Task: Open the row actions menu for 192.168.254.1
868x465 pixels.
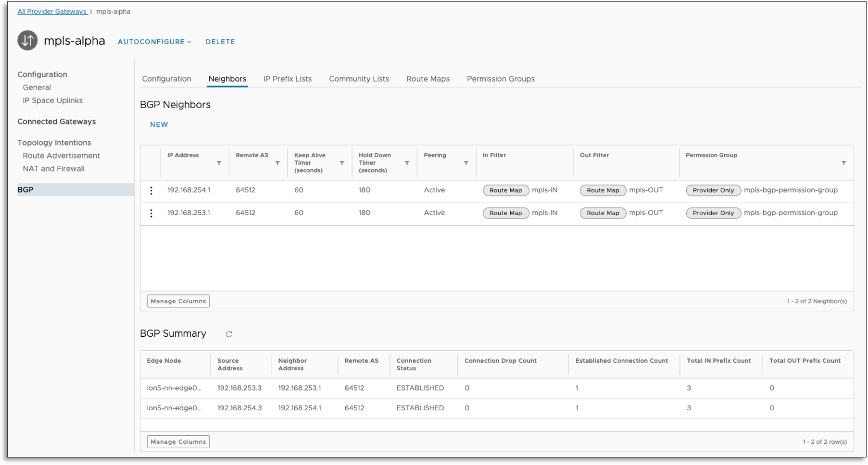Action: coord(151,191)
